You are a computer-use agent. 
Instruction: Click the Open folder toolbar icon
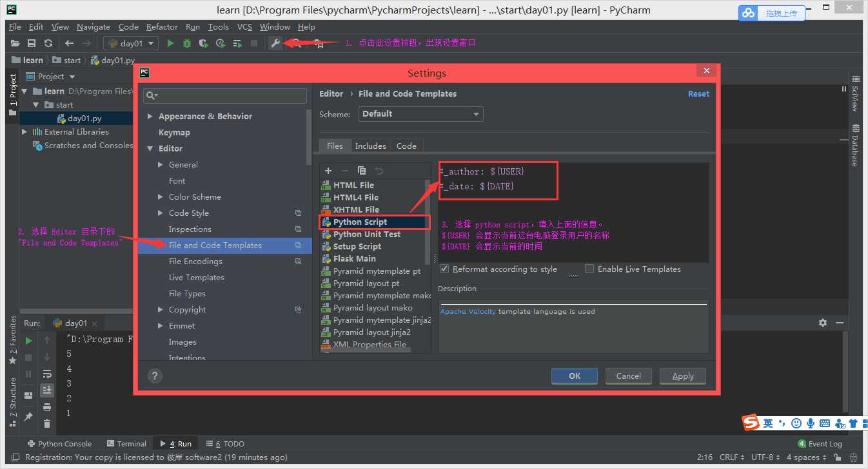pos(15,43)
